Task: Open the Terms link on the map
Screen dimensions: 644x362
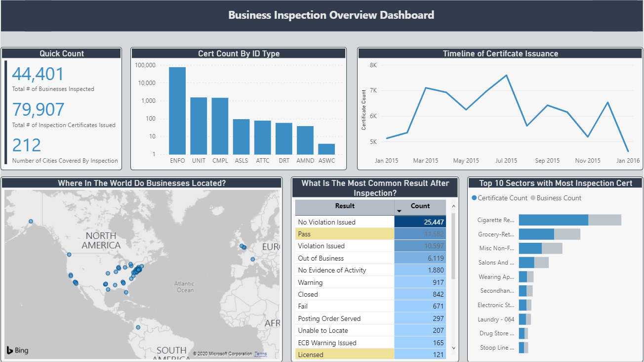Action: tap(260, 354)
